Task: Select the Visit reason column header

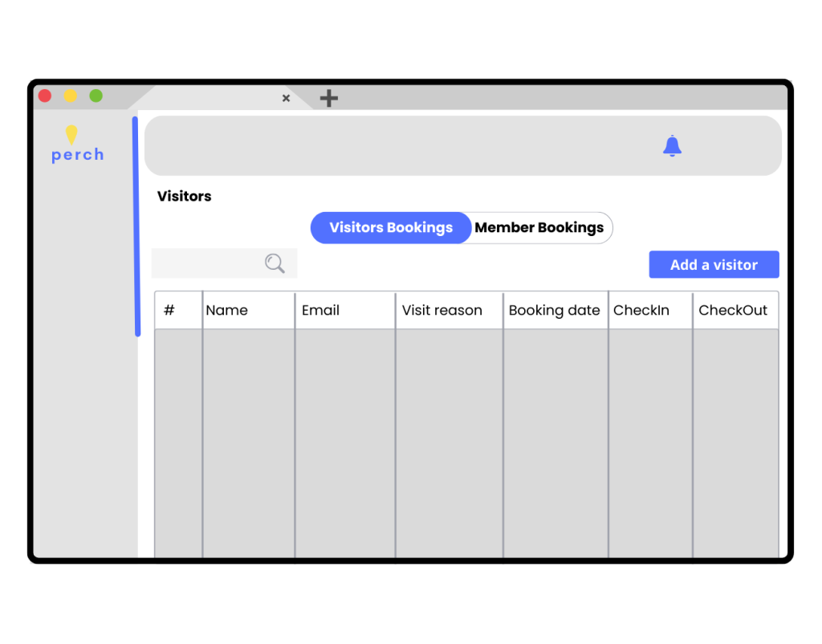Action: point(442,310)
